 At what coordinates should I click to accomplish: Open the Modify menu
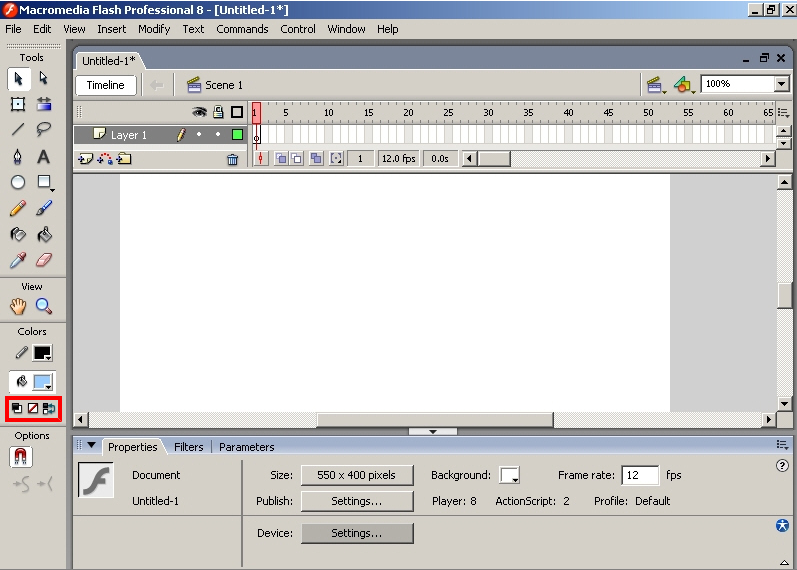(x=154, y=29)
